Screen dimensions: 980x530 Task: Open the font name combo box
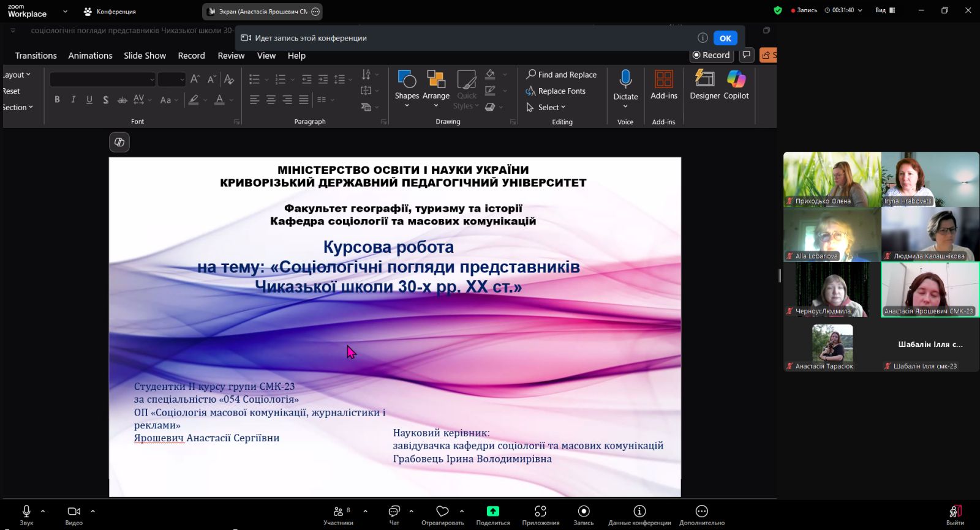point(102,80)
